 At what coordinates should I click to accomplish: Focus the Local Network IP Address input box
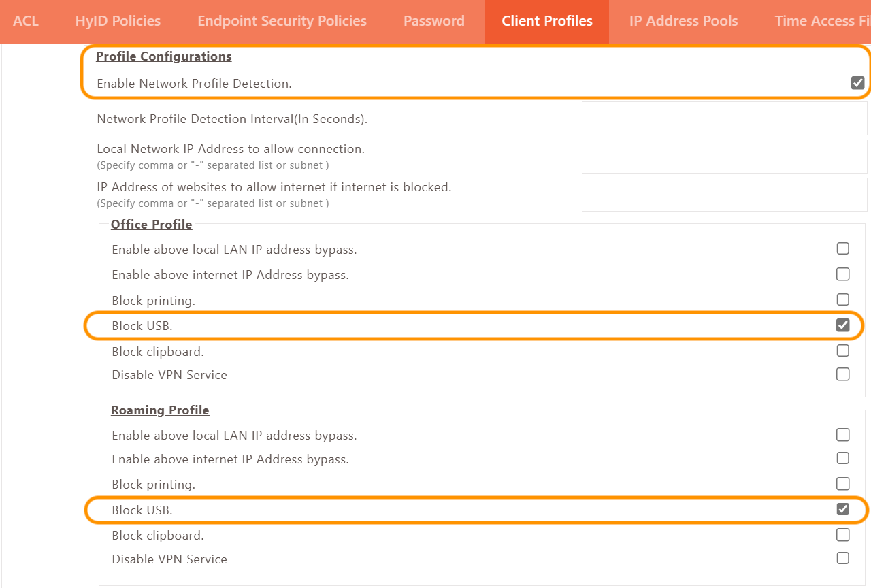[x=724, y=157]
